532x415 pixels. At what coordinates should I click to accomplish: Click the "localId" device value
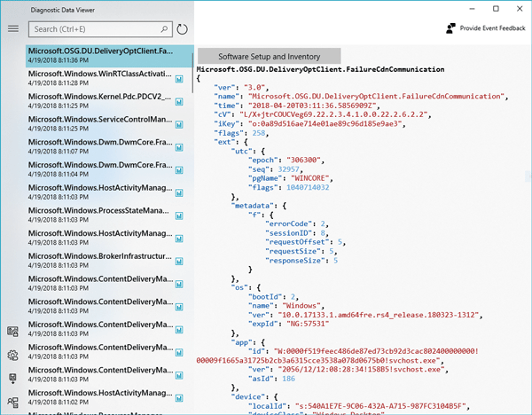click(x=380, y=406)
